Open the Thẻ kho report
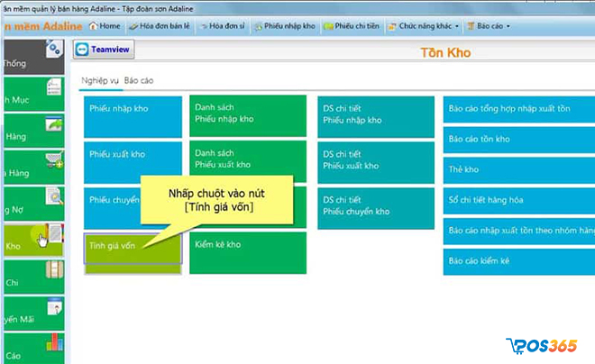595x364 pixels. 517,168
